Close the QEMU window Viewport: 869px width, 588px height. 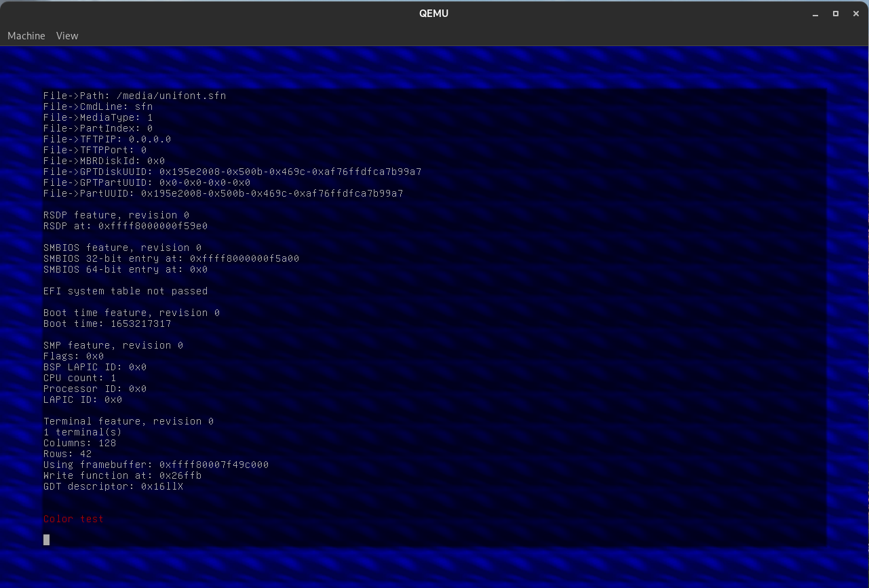click(856, 14)
